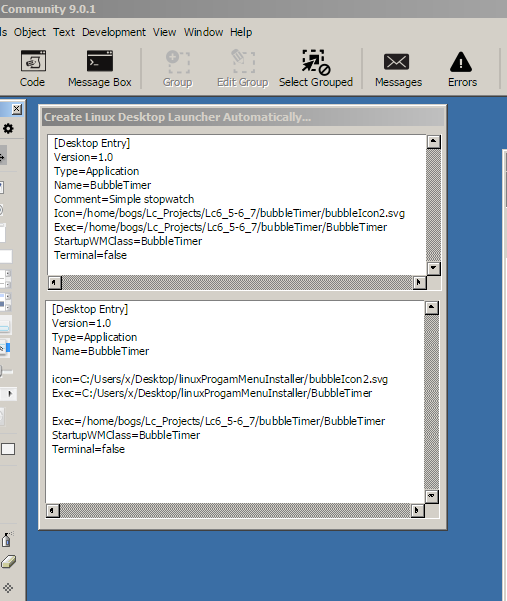Click 'Version=1.0' in upper field
This screenshot has width=507, height=601.
[x=83, y=157]
